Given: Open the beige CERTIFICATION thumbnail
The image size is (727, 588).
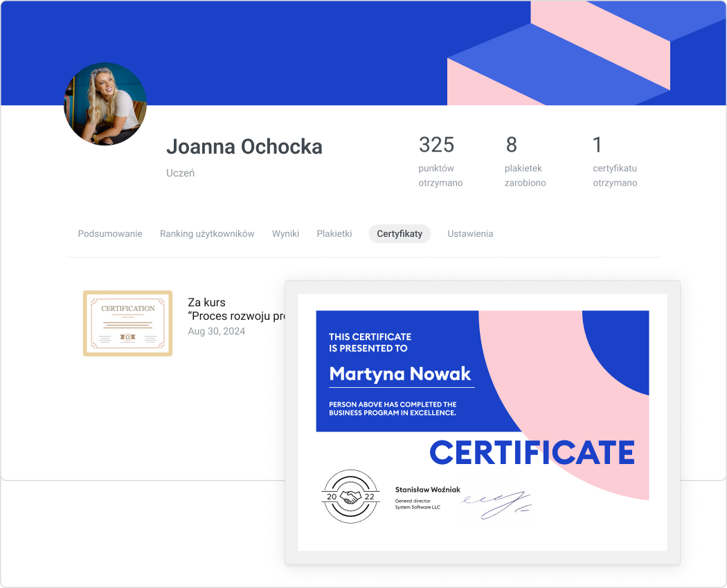Looking at the screenshot, I should pyautogui.click(x=127, y=323).
